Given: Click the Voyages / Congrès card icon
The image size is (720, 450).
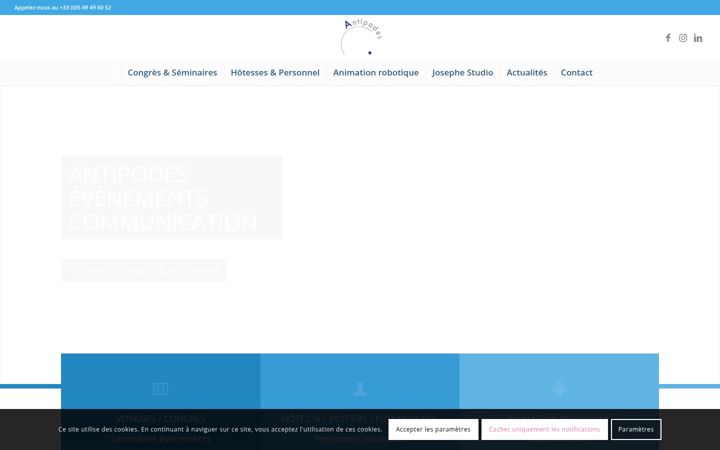Looking at the screenshot, I should [160, 389].
